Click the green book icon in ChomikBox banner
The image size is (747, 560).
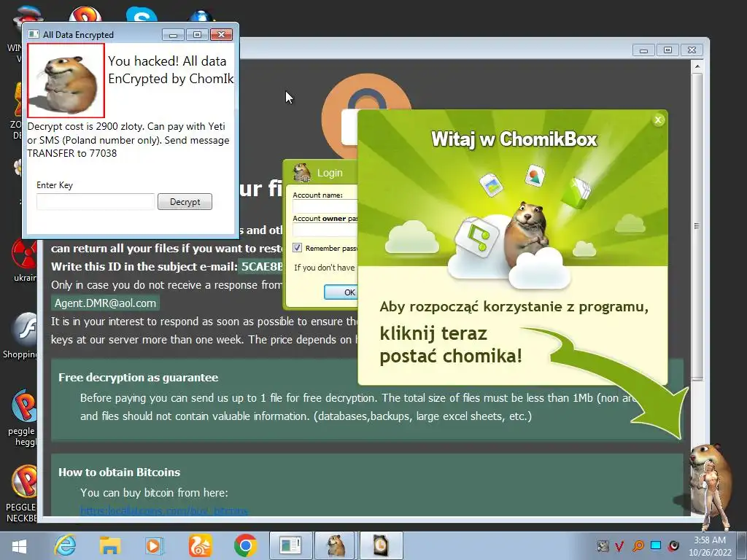576,192
